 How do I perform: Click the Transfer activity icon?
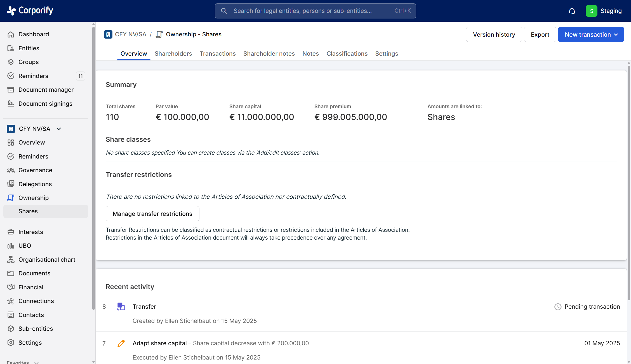coord(121,306)
